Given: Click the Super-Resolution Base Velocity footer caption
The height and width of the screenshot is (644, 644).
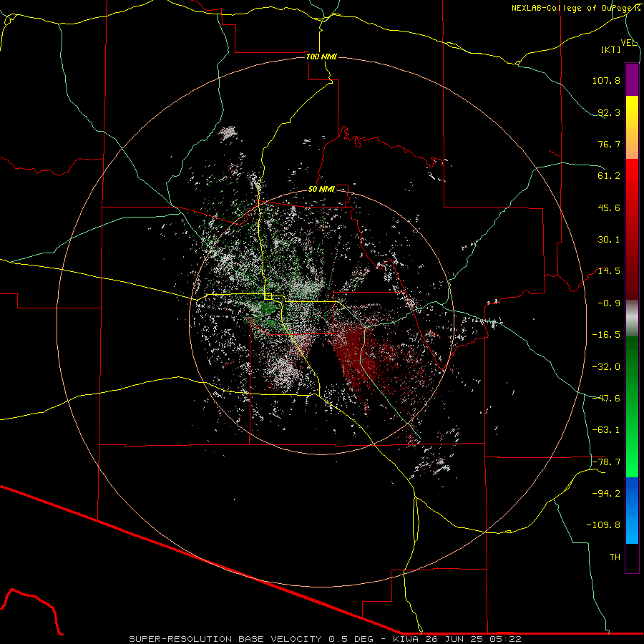Looking at the screenshot, I should coord(326,639).
